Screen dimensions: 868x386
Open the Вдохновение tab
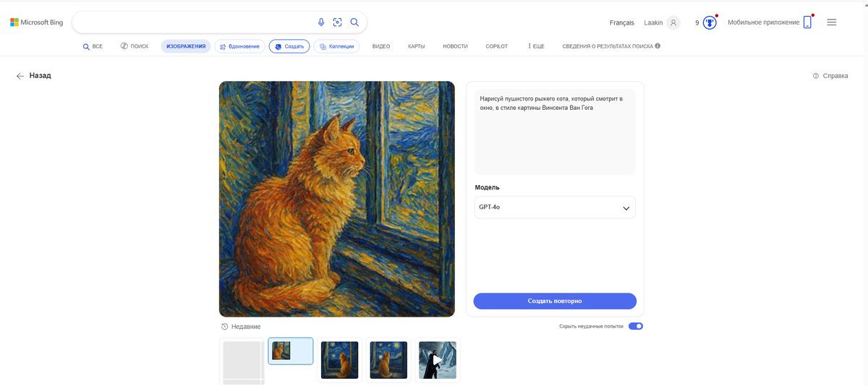[239, 46]
